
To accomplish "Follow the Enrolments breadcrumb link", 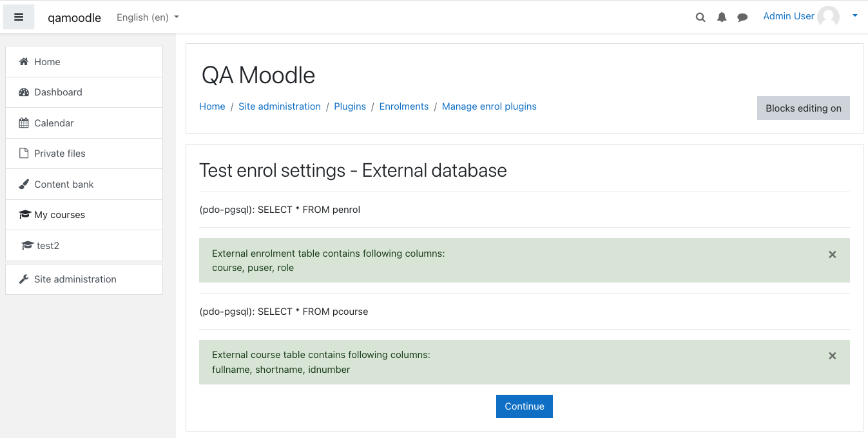I will [x=404, y=106].
